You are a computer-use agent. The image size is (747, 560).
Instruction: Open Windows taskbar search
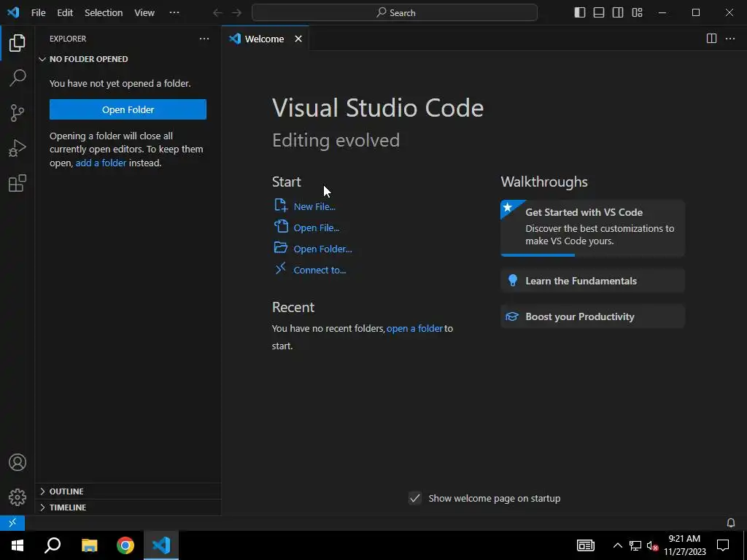pos(53,545)
